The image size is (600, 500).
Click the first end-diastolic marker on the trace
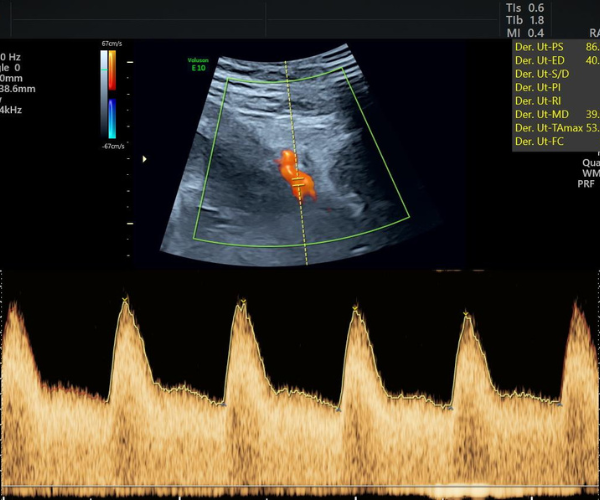(223, 404)
